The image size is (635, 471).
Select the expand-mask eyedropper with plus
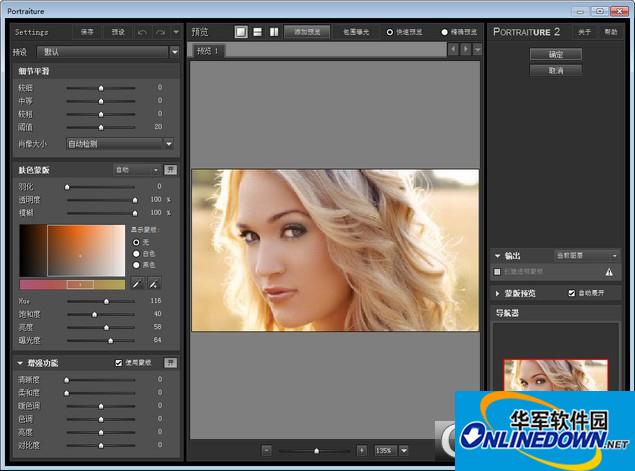[154, 284]
